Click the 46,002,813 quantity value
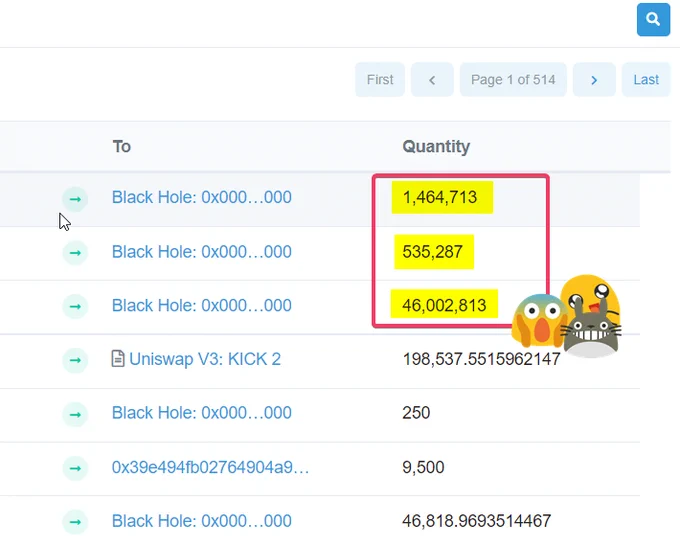This screenshot has height=546, width=680. pyautogui.click(x=444, y=305)
